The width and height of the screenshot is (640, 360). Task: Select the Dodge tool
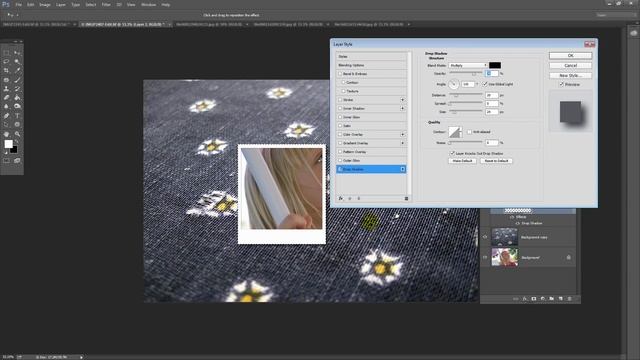coord(17,107)
